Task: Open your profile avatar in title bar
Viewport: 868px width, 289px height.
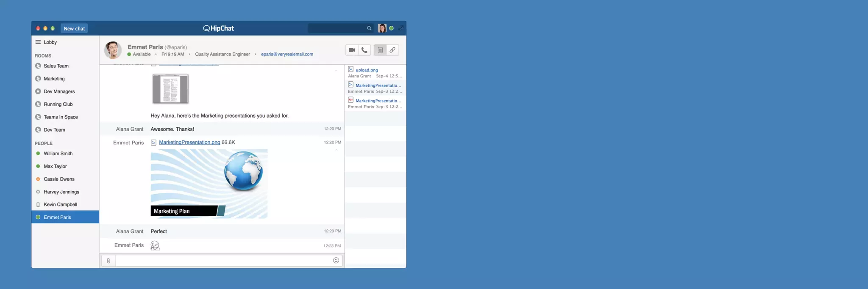Action: click(x=382, y=28)
